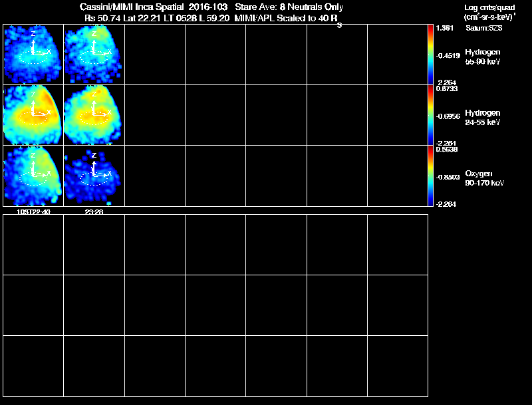Click the color scale value 0.5638
The height and width of the screenshot is (405, 532).
tap(447, 149)
